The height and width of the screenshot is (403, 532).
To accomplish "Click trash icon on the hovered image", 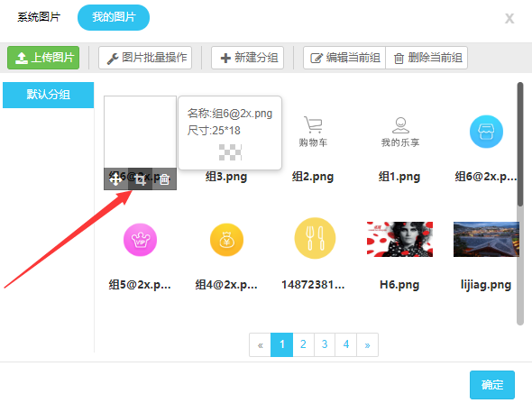I will click(164, 179).
